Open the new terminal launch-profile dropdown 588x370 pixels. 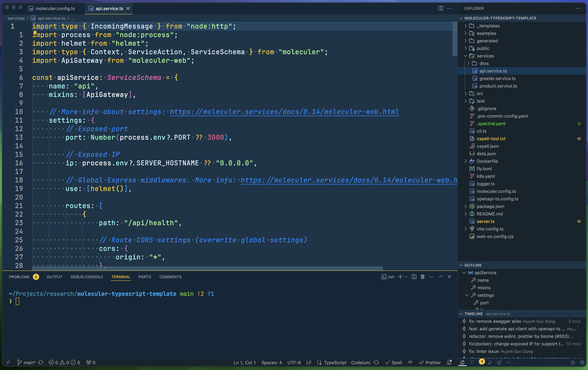coord(406,277)
